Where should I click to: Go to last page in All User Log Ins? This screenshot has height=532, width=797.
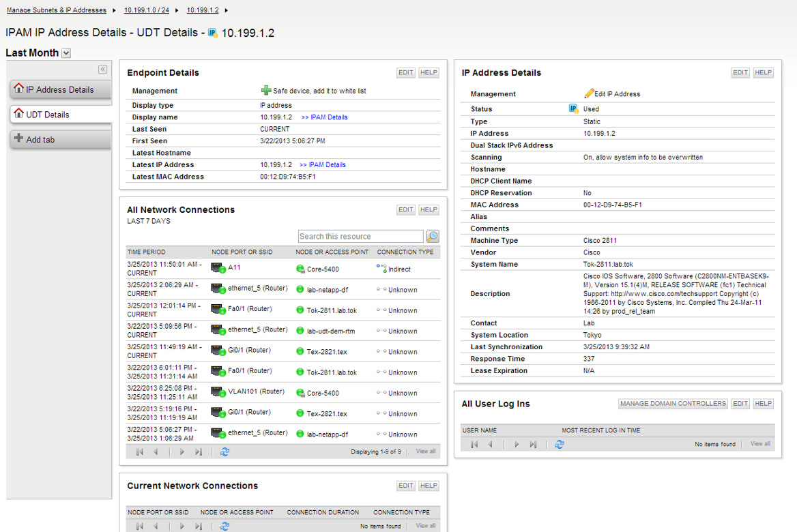[533, 445]
